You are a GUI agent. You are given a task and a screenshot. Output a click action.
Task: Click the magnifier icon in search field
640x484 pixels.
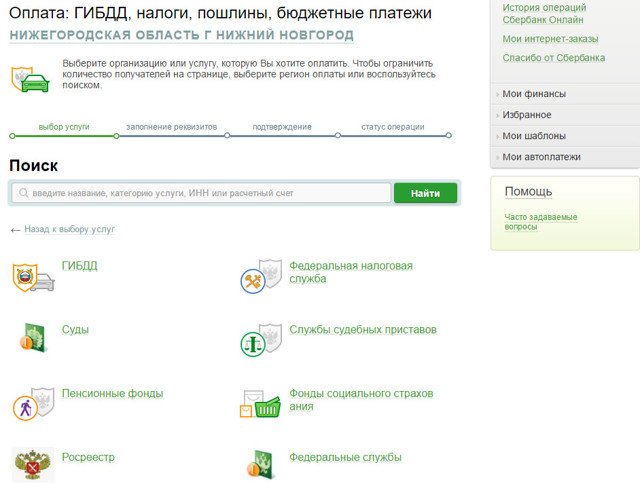24,193
